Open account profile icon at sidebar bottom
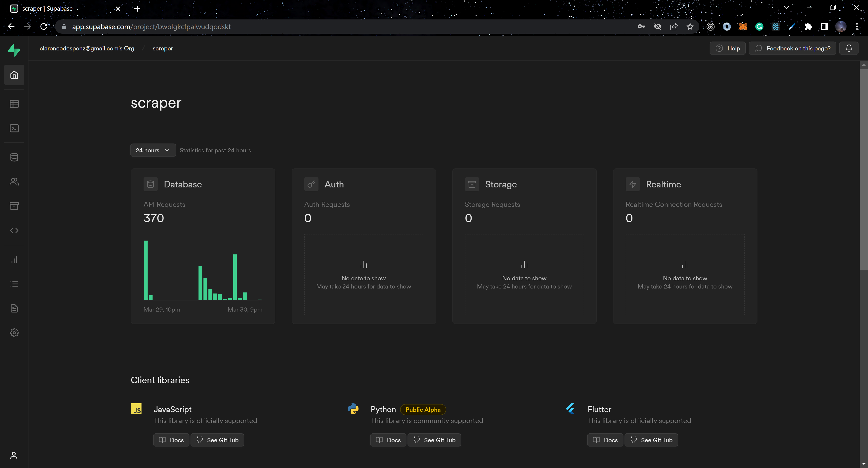 14,456
